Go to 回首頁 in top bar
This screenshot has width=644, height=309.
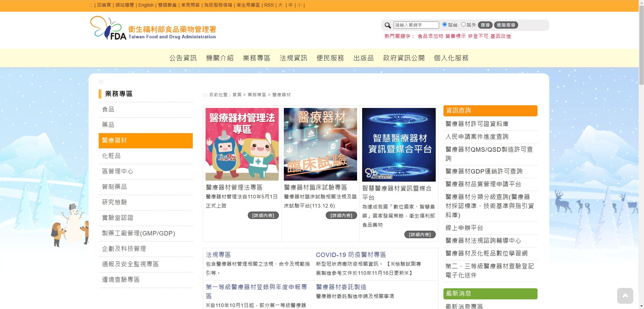(x=104, y=5)
